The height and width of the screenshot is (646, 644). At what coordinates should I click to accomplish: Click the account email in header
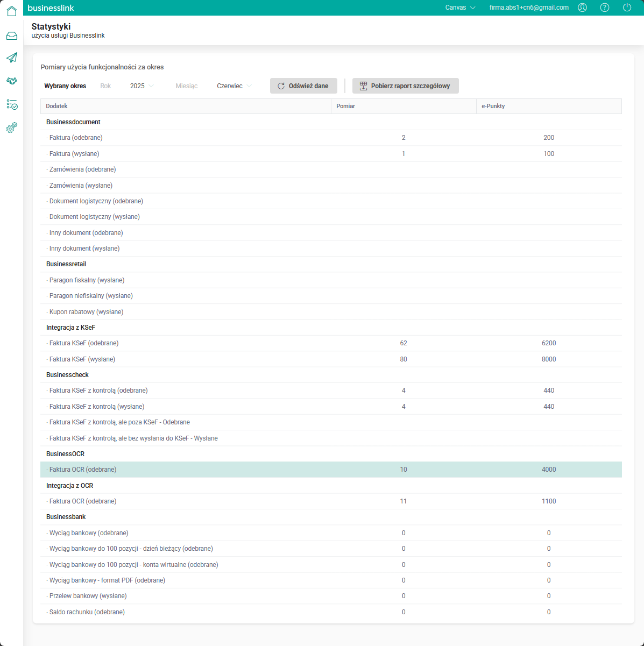click(x=529, y=8)
